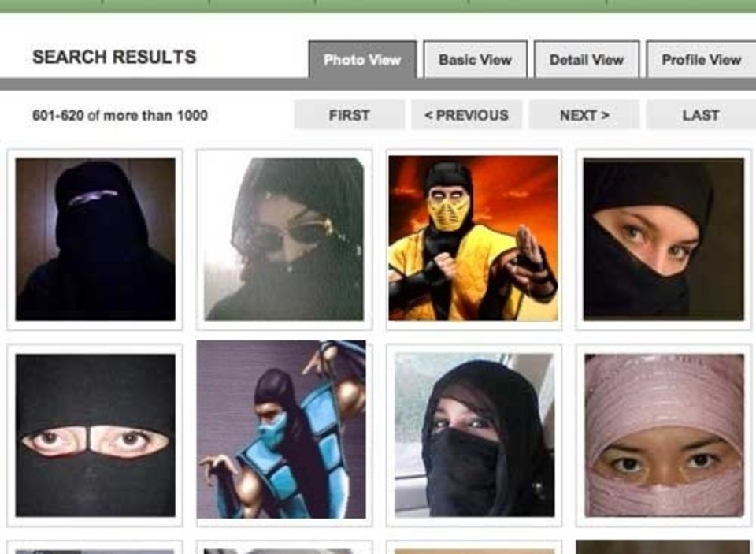This screenshot has height=554, width=756.
Task: Click the SEARCH RESULTS heading
Action: tap(114, 57)
